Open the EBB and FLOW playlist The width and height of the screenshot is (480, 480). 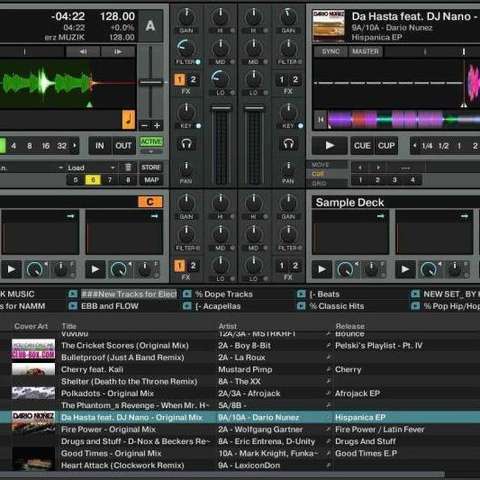110,306
